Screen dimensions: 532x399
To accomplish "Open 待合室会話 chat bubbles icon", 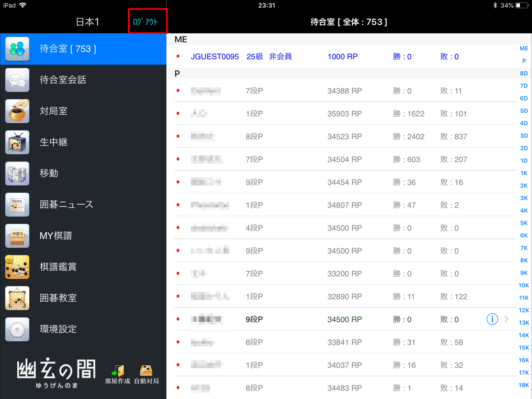I will point(17,80).
